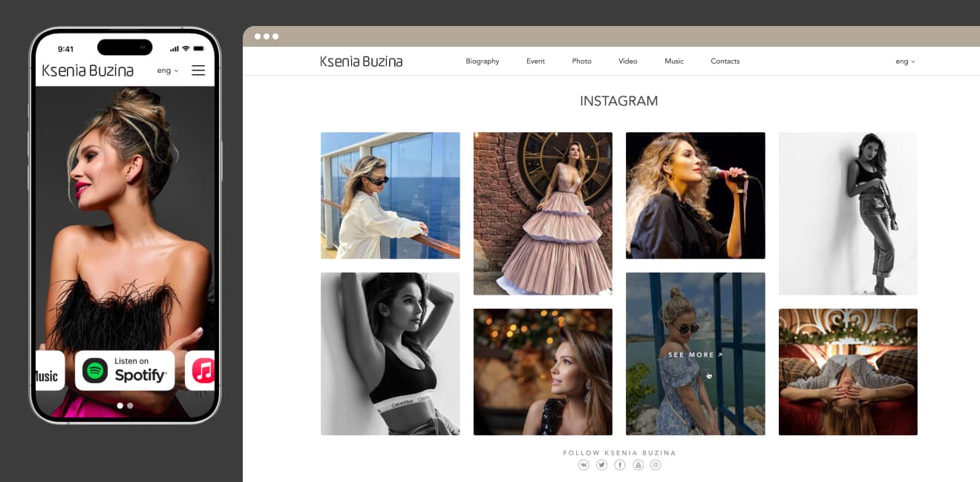Open the Facebook social icon in footer
The width and height of the screenshot is (980, 482).
coord(620,465)
